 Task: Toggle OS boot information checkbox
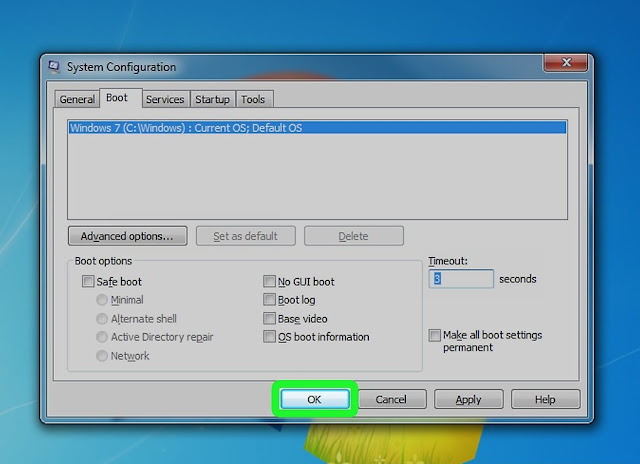269,337
